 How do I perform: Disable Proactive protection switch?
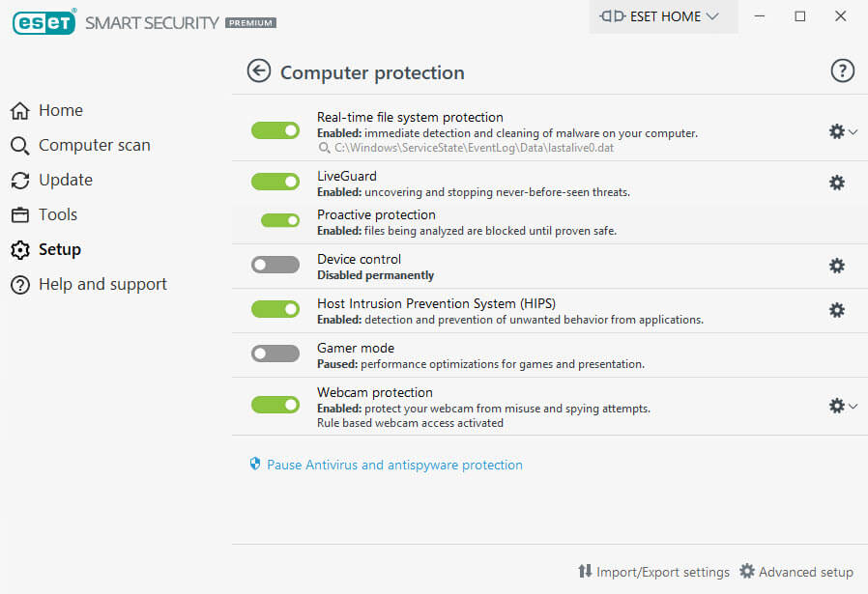point(280,220)
